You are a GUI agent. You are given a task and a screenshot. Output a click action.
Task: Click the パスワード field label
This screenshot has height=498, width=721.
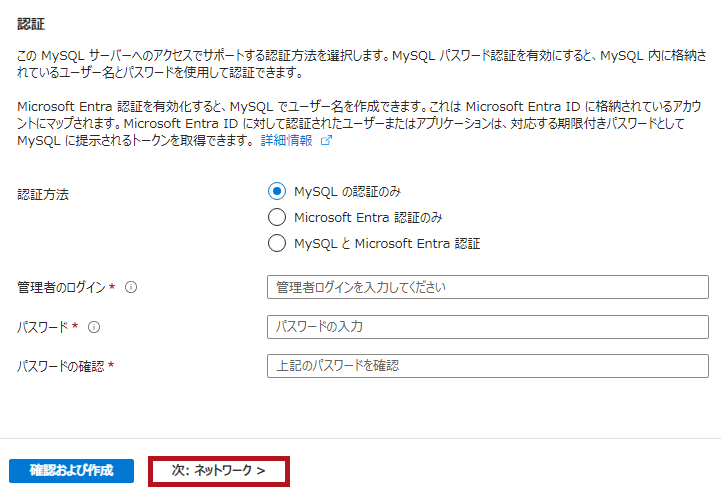tap(42, 327)
